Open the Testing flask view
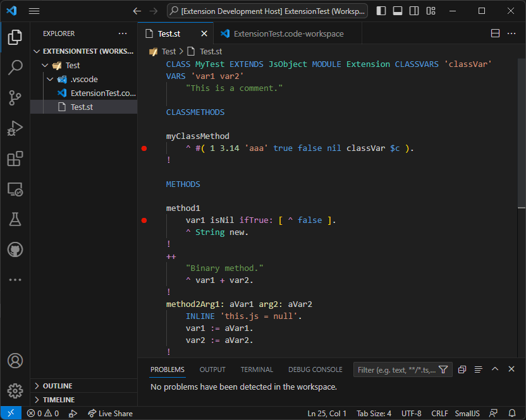Image resolution: width=526 pixels, height=420 pixels. pos(15,219)
